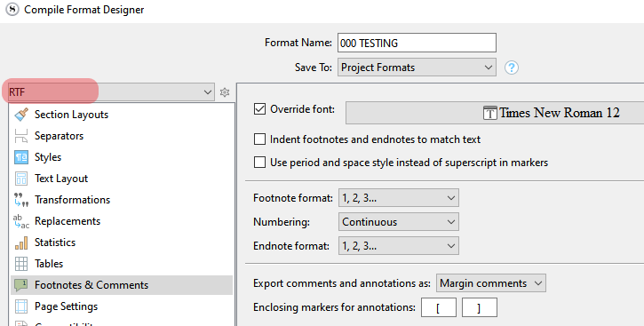Select Section Layouts in the sidebar
Viewport: 644px width, 326px height.
(122, 115)
